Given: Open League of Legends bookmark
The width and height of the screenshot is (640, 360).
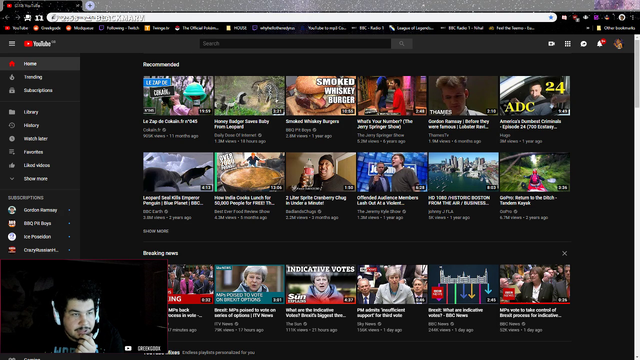Looking at the screenshot, I should click(x=412, y=28).
